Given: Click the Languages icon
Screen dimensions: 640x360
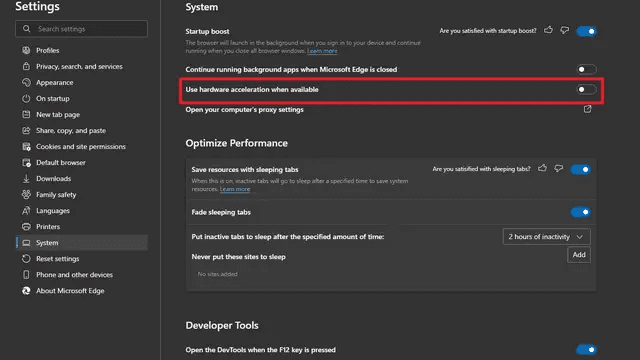Looking at the screenshot, I should coord(26,211).
